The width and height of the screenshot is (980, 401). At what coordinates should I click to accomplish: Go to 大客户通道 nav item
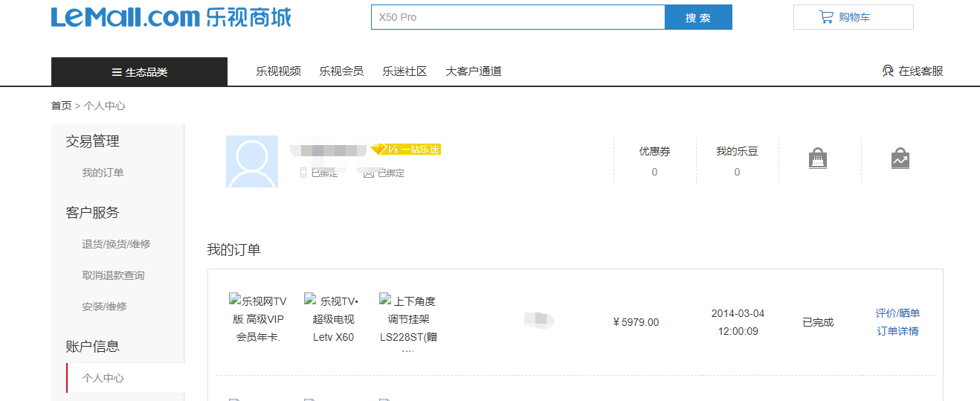point(474,71)
